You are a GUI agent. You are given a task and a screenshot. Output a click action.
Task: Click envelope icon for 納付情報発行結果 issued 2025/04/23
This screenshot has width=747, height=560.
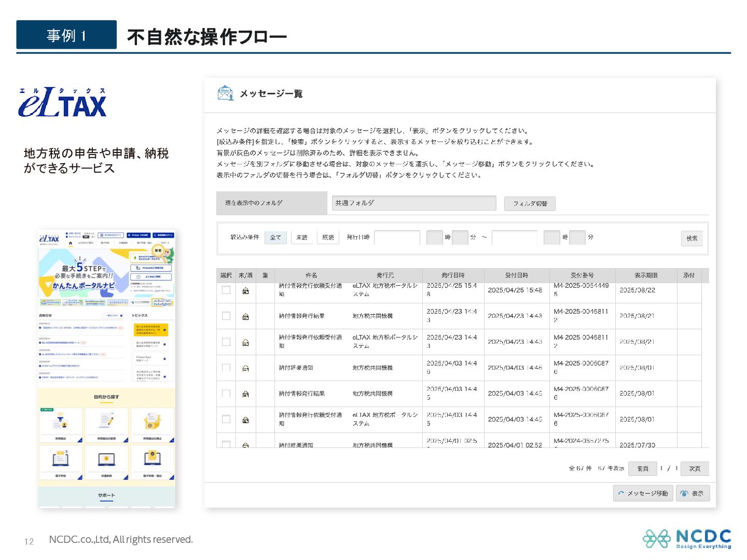pos(246,316)
